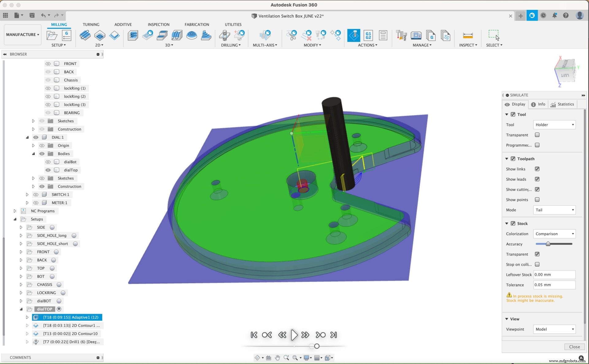Enable the Show points checkbox

pos(537,200)
